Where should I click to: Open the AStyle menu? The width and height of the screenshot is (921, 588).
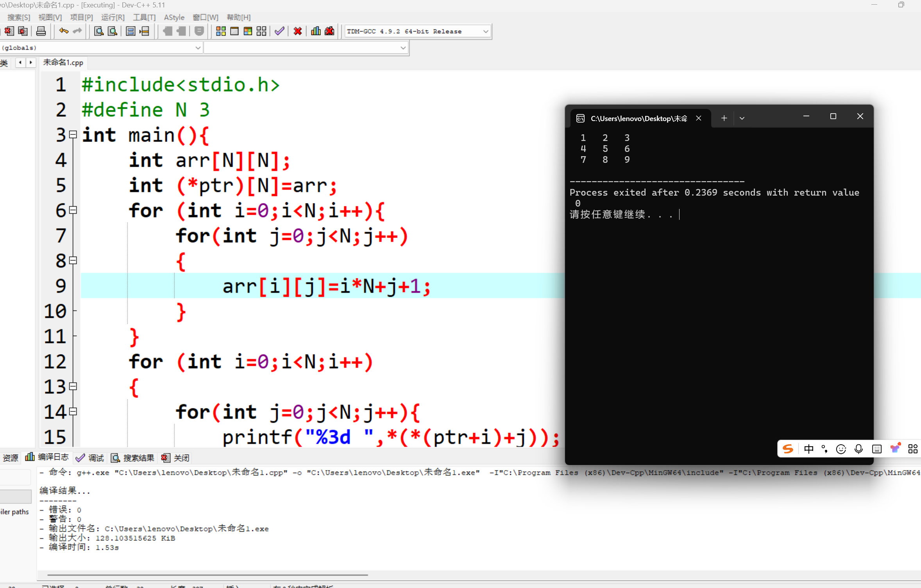[174, 18]
